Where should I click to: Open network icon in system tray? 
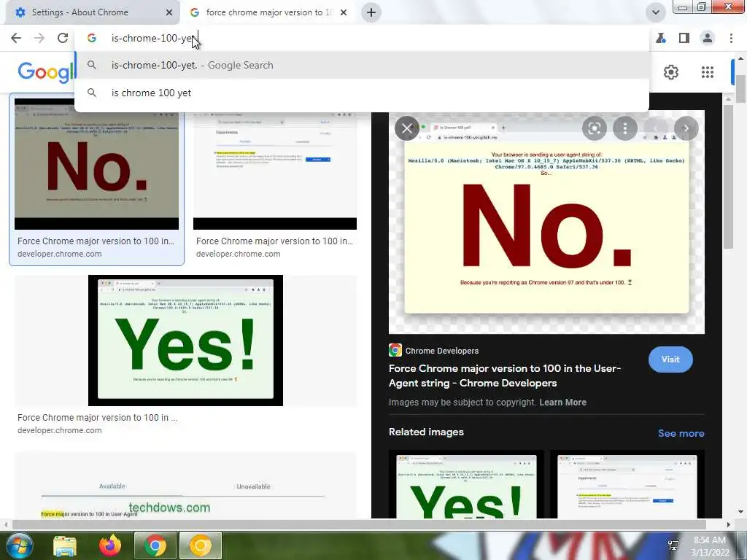click(673, 545)
